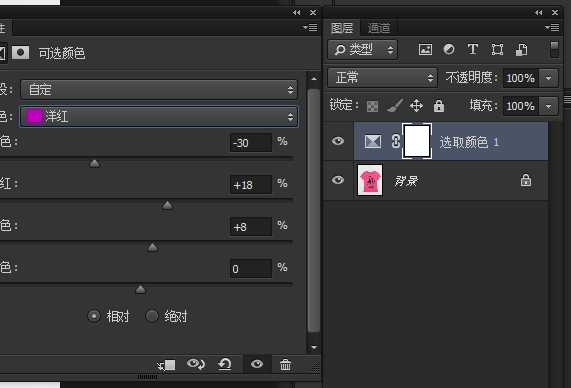Click the clip to layer icon
571x388 pixels.
[167, 365]
